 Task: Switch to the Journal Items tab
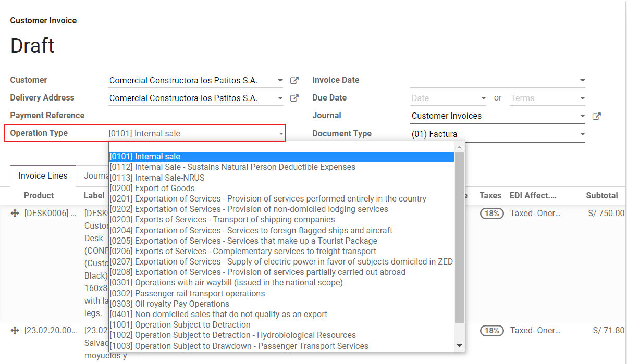[x=96, y=175]
